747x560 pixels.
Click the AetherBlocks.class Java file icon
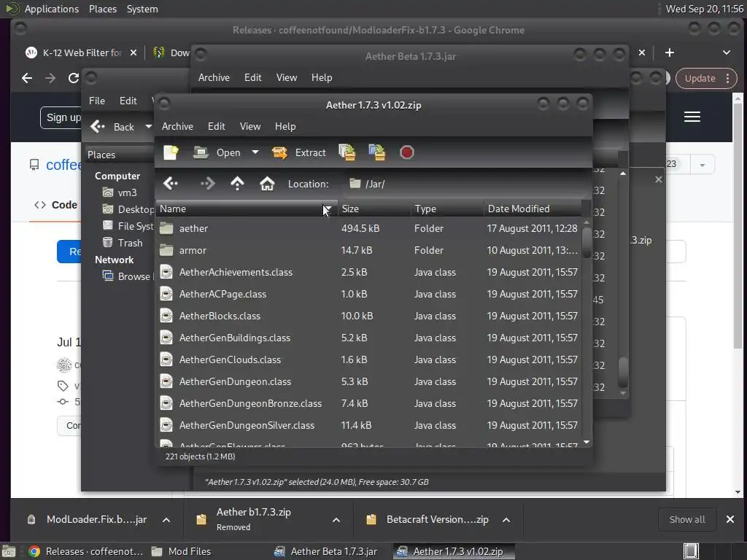click(x=166, y=316)
